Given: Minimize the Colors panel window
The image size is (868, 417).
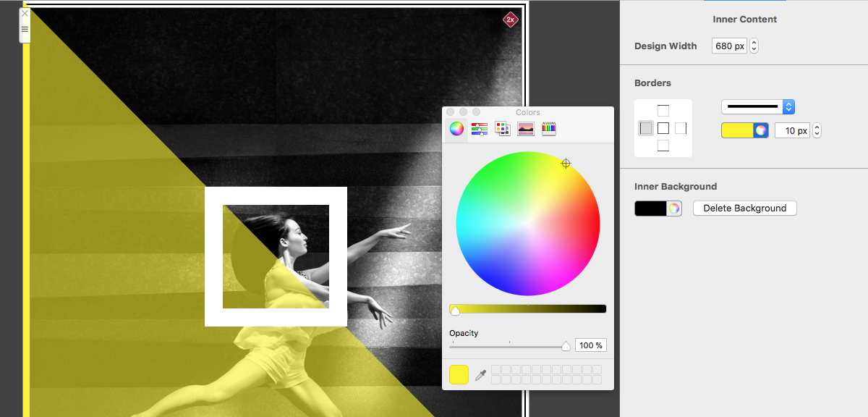Looking at the screenshot, I should (x=463, y=112).
